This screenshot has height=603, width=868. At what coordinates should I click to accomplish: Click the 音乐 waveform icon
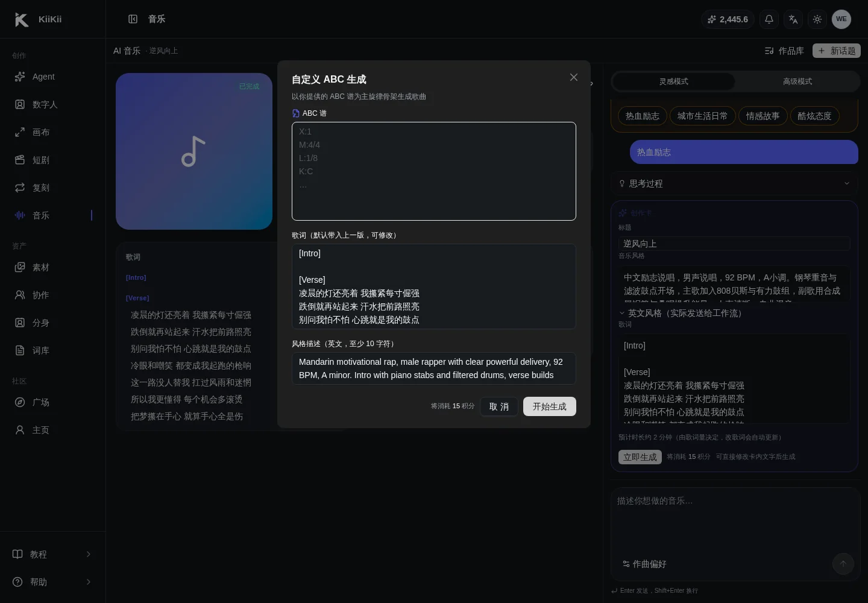[x=20, y=215]
